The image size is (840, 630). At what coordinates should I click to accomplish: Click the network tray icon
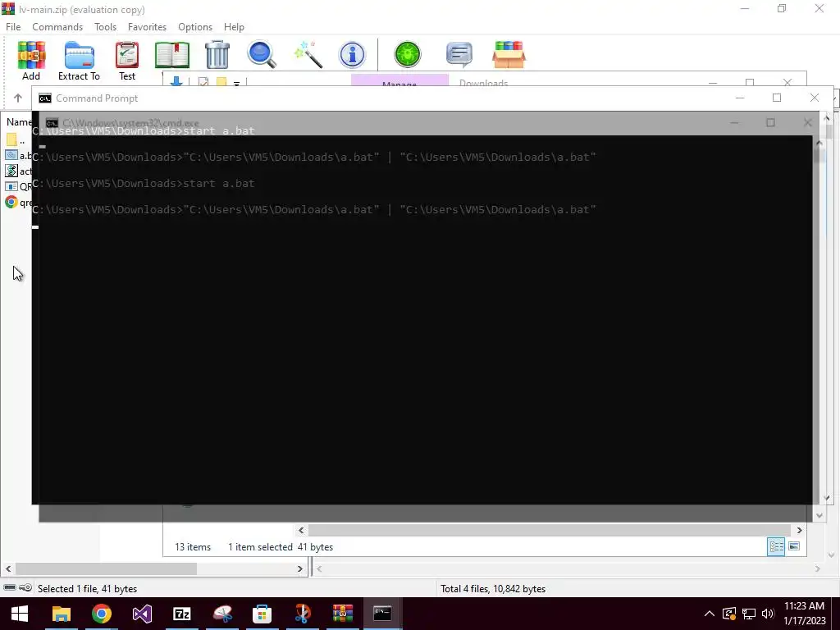749,614
